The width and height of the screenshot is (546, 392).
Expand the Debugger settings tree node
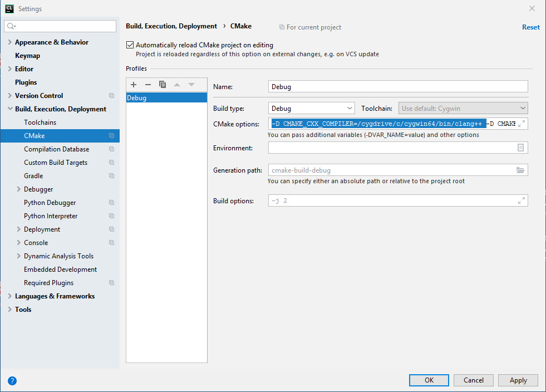click(x=17, y=189)
